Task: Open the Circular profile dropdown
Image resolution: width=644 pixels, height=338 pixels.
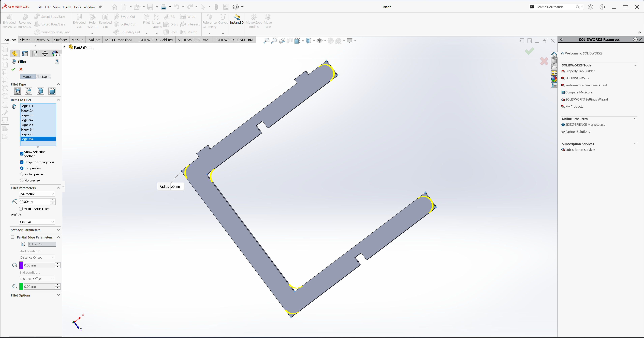Action: 37,222
